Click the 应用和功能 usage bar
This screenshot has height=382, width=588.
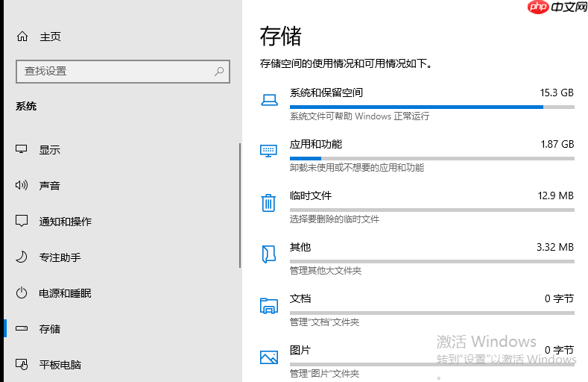(x=432, y=158)
